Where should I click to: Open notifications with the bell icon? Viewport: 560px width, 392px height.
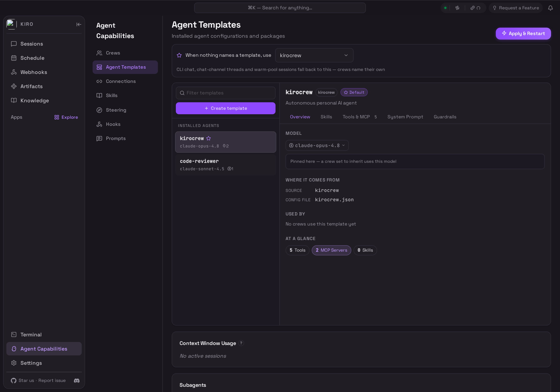(550, 8)
